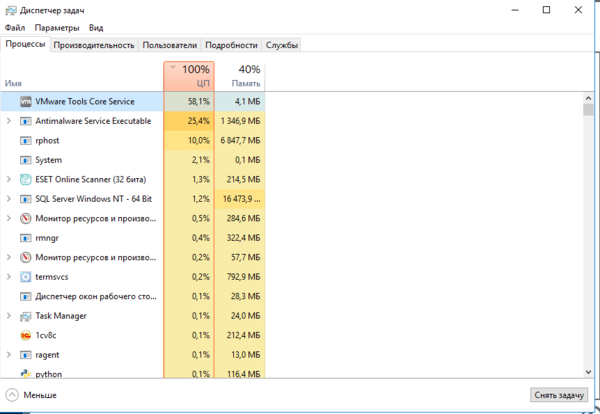Click the 1cv8c process icon
This screenshot has height=414, width=600.
coord(26,335)
